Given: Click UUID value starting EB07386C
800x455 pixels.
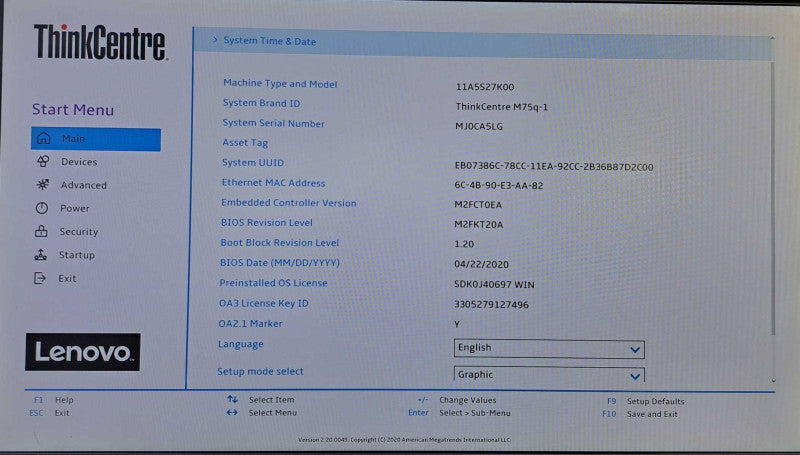Looking at the screenshot, I should [554, 166].
